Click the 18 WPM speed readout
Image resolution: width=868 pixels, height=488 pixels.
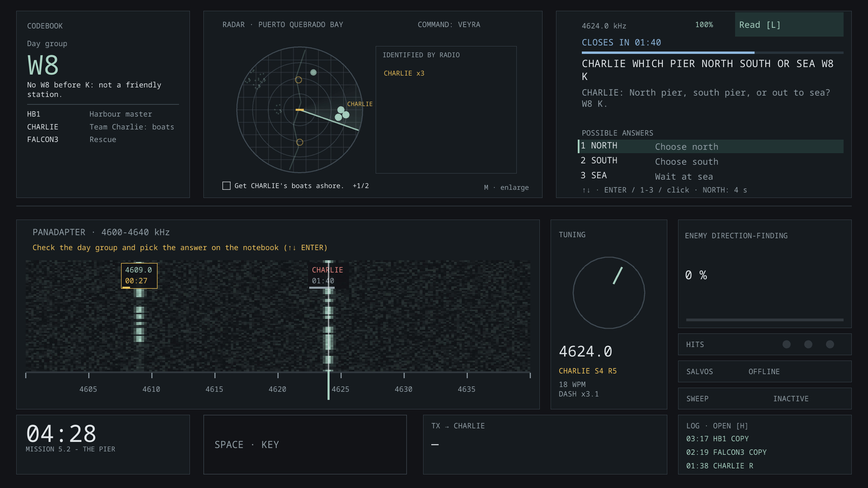click(x=572, y=384)
